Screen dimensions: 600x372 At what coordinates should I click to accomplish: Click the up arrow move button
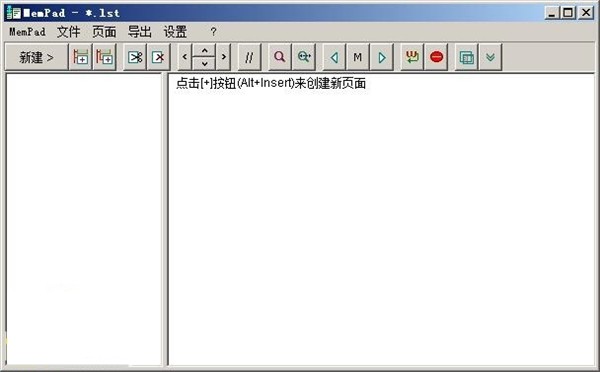coord(205,51)
